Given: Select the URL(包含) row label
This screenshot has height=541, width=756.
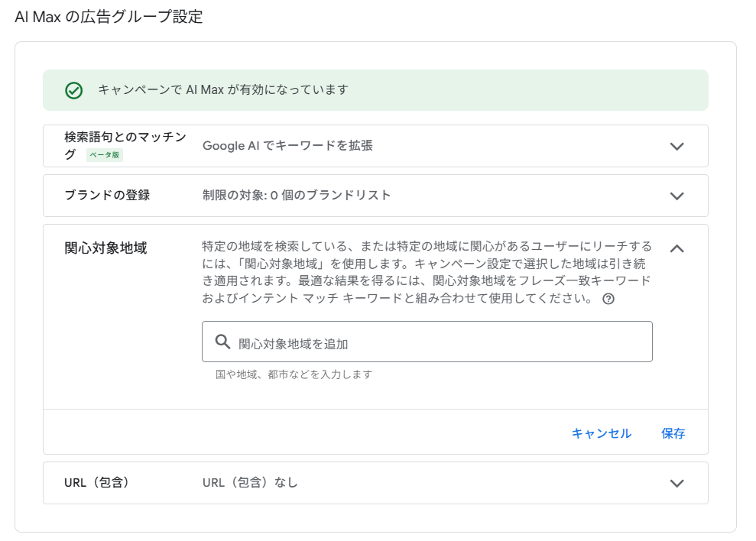Looking at the screenshot, I should coord(96,483).
